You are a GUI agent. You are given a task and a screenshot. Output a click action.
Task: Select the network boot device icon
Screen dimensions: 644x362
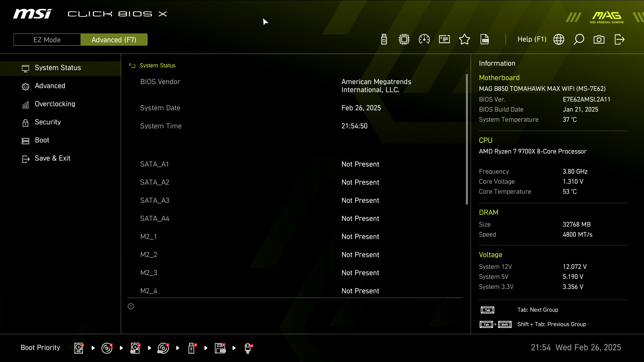(x=248, y=348)
